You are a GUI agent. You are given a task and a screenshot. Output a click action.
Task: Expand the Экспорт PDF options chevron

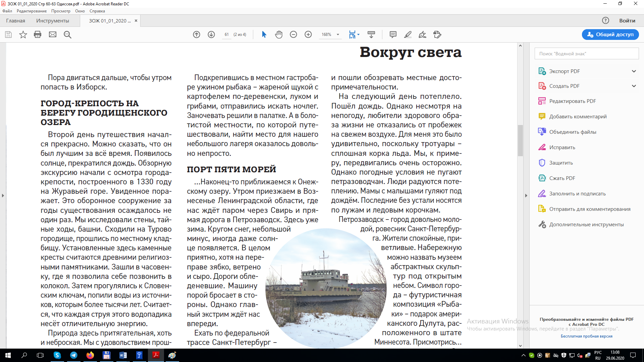[x=634, y=71]
